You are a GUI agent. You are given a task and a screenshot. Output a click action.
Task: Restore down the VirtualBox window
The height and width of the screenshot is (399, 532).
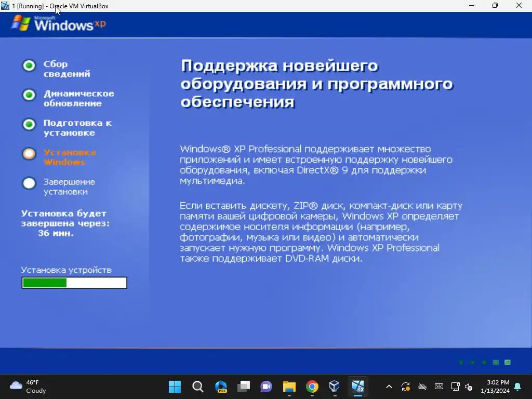click(495, 6)
